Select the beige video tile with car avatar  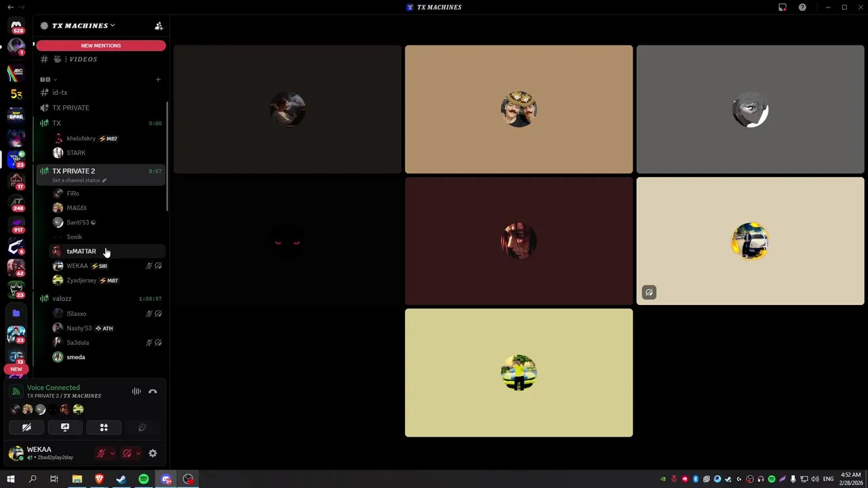click(750, 241)
